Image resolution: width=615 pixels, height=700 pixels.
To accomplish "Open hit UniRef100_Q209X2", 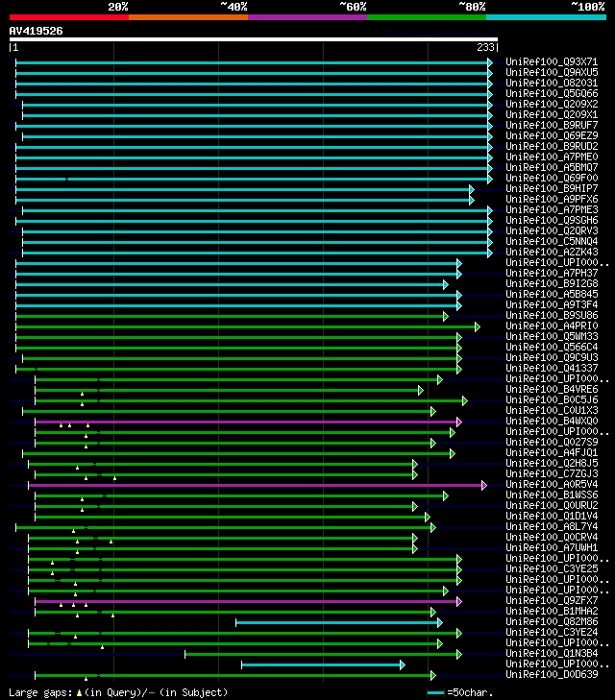I will coord(552,104).
